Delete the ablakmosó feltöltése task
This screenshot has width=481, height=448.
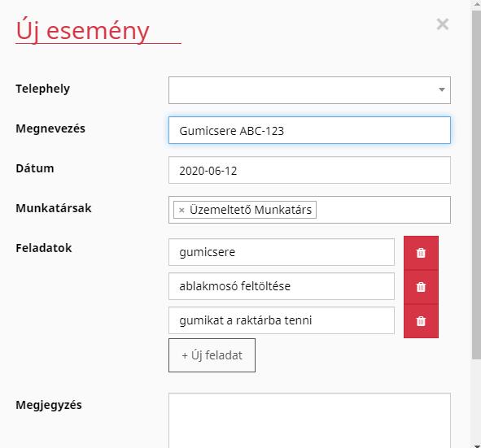pos(421,287)
